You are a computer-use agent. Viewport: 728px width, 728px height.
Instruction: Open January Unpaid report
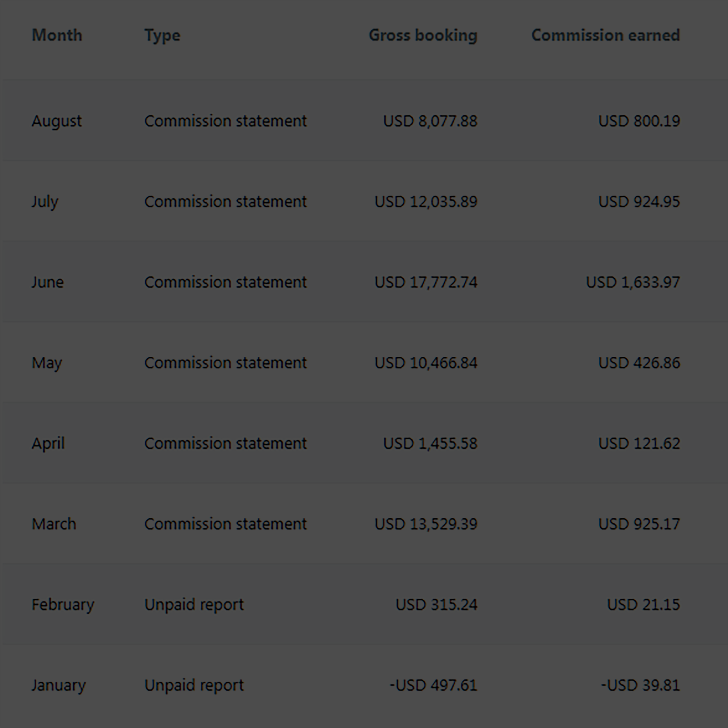click(x=194, y=686)
